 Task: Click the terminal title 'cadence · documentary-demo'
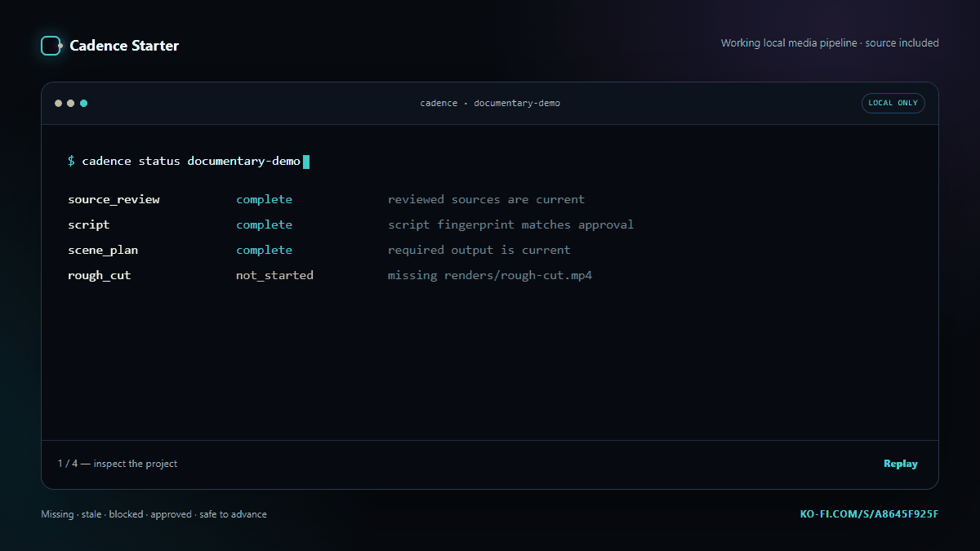click(490, 103)
